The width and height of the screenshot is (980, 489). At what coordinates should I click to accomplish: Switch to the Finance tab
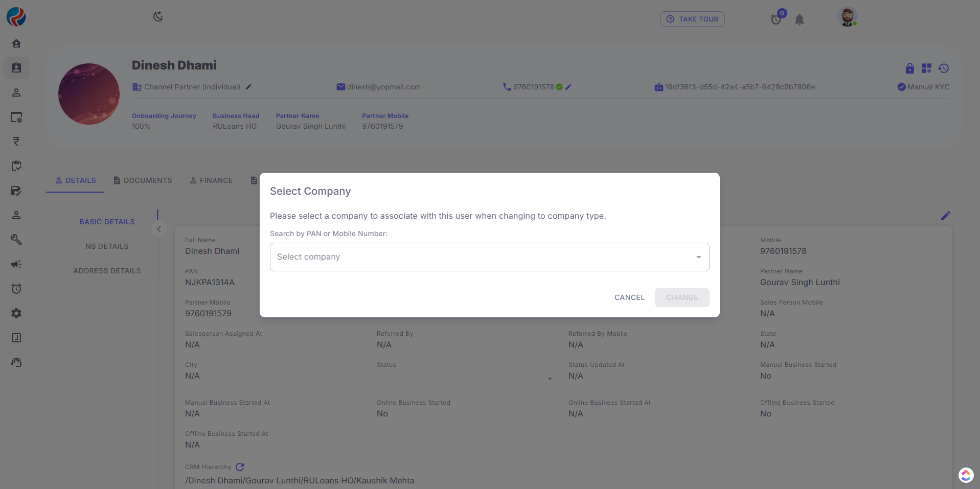tap(211, 180)
